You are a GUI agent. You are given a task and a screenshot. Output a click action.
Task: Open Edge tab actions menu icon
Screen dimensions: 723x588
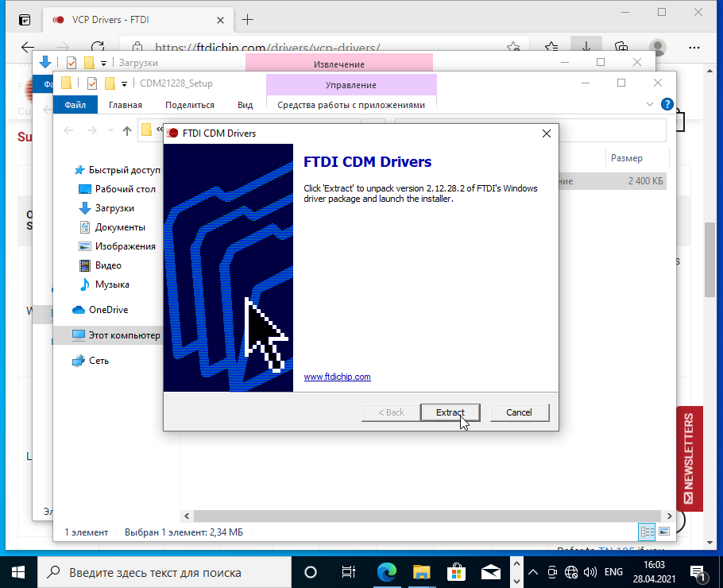(x=25, y=20)
